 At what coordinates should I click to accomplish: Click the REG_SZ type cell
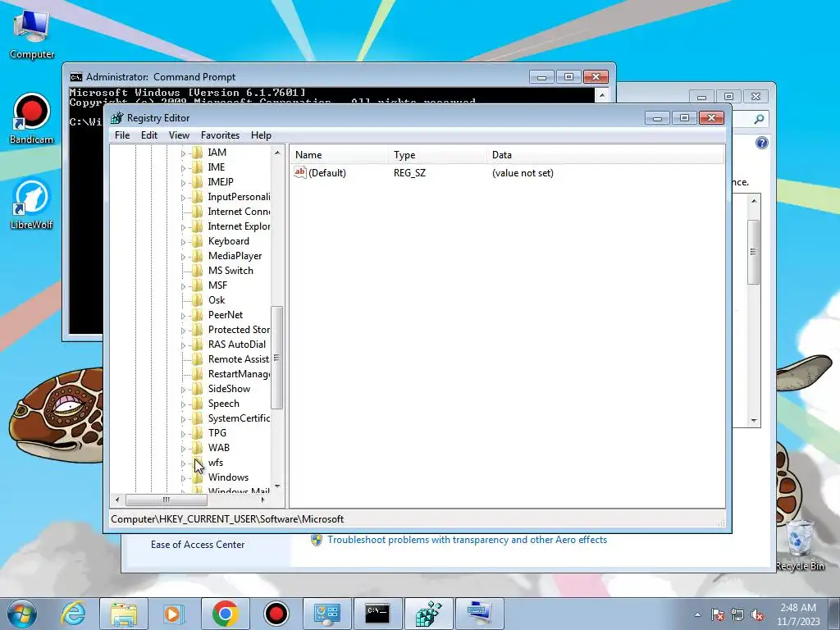coord(409,173)
